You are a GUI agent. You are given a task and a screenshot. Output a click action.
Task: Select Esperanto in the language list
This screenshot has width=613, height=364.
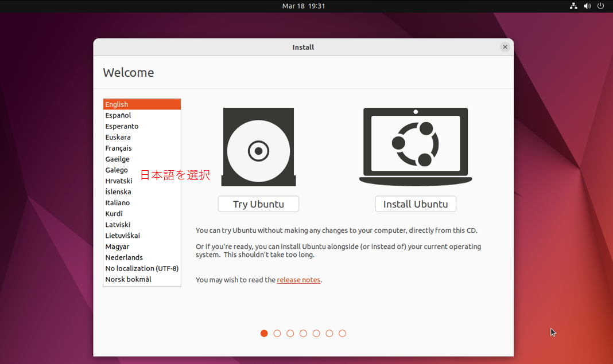tap(142, 126)
